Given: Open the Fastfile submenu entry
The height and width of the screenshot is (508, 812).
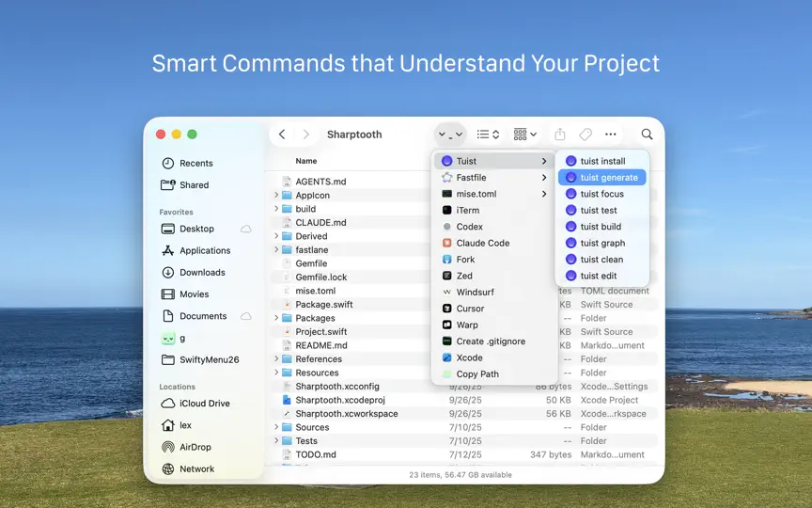Looking at the screenshot, I should coord(494,177).
